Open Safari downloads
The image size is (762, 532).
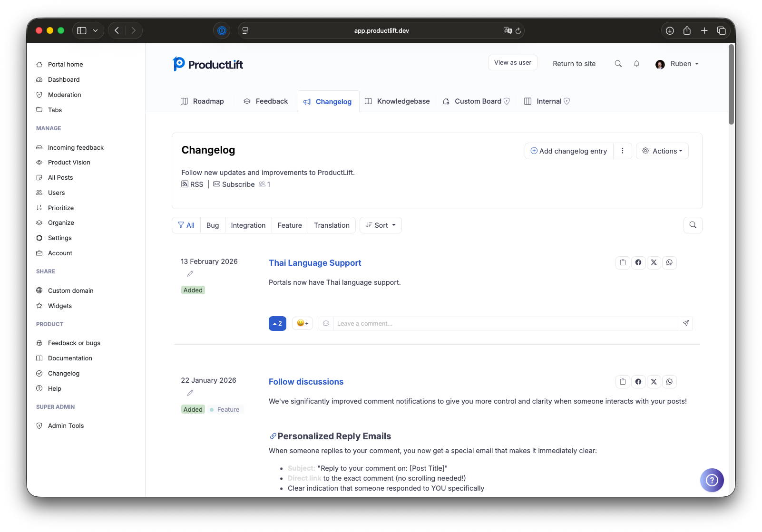click(x=670, y=30)
